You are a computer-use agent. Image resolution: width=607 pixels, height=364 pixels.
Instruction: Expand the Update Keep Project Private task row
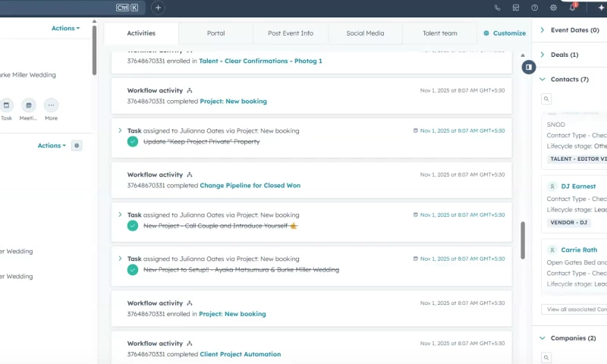[120, 130]
